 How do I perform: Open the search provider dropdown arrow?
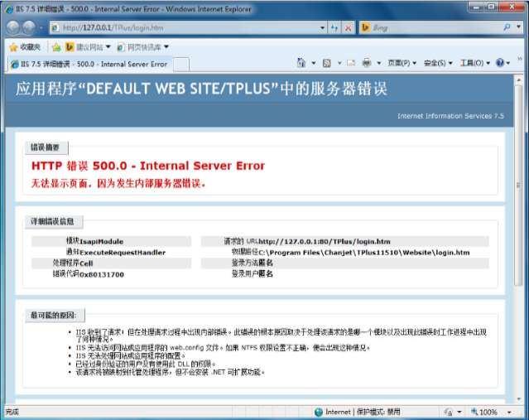click(x=518, y=27)
